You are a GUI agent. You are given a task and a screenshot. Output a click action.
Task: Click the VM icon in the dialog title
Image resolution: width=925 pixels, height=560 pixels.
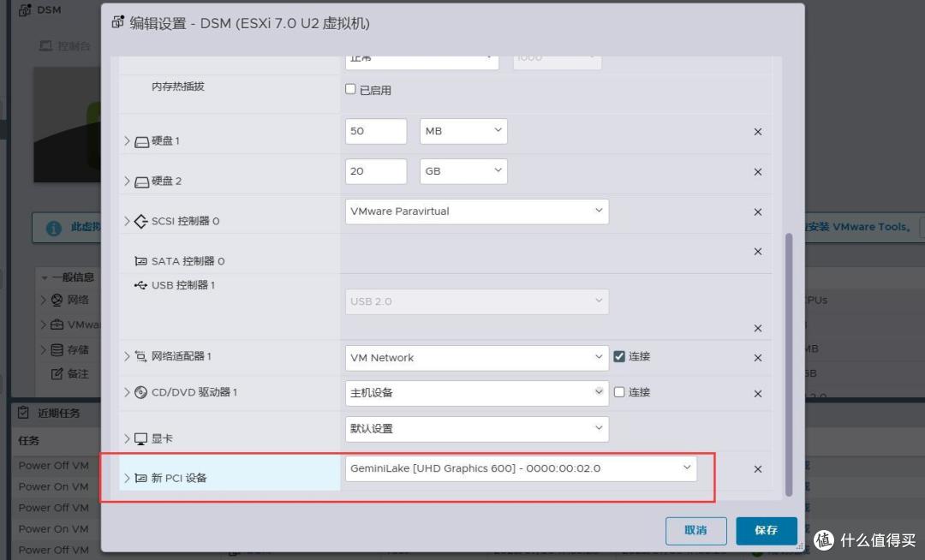pyautogui.click(x=118, y=21)
